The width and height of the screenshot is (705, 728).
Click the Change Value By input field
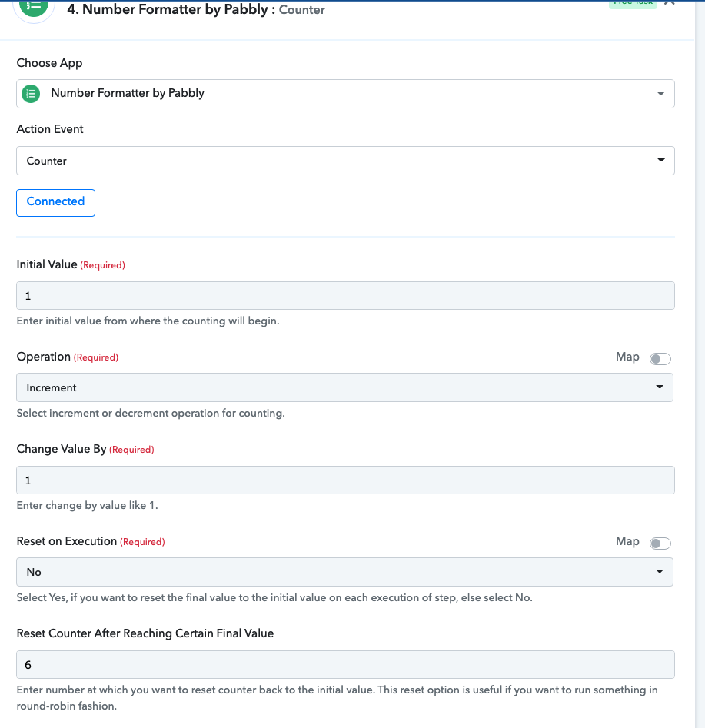(345, 480)
